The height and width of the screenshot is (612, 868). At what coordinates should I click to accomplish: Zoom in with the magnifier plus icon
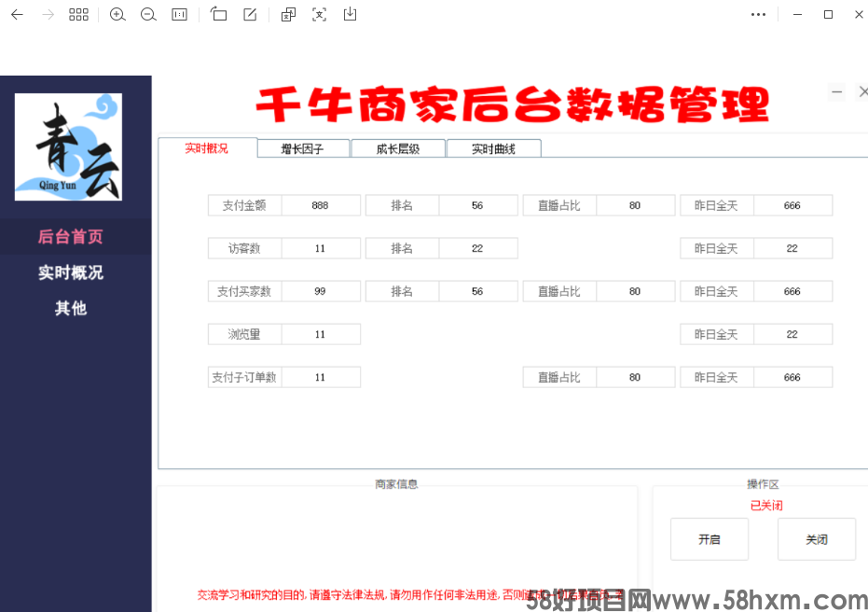[117, 14]
